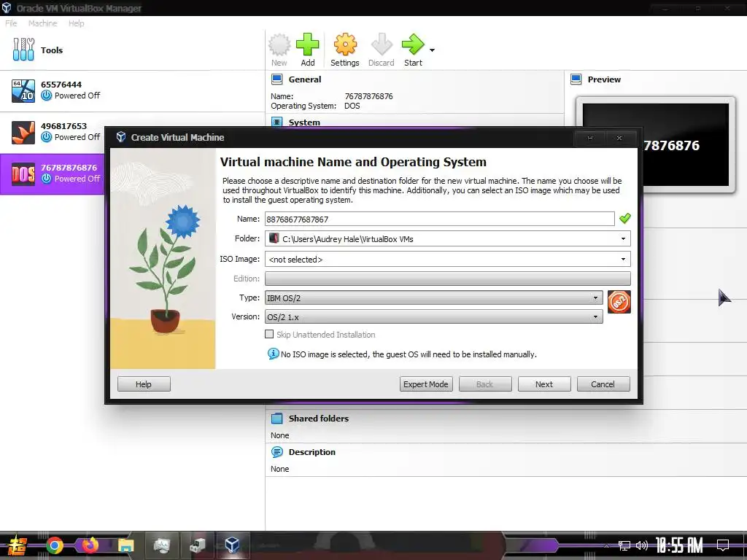Click the Shared folders icon
Image resolution: width=747 pixels, height=560 pixels.
pos(276,418)
